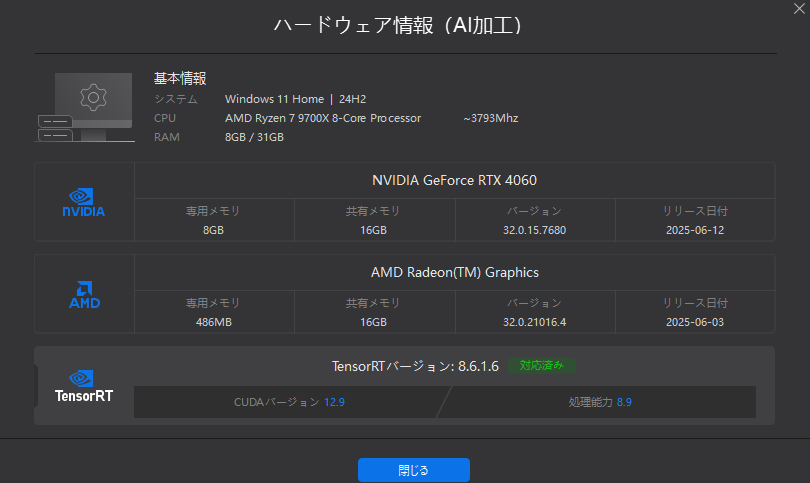Click the NVIDIA logo icon
The image size is (810, 483).
[x=84, y=202]
